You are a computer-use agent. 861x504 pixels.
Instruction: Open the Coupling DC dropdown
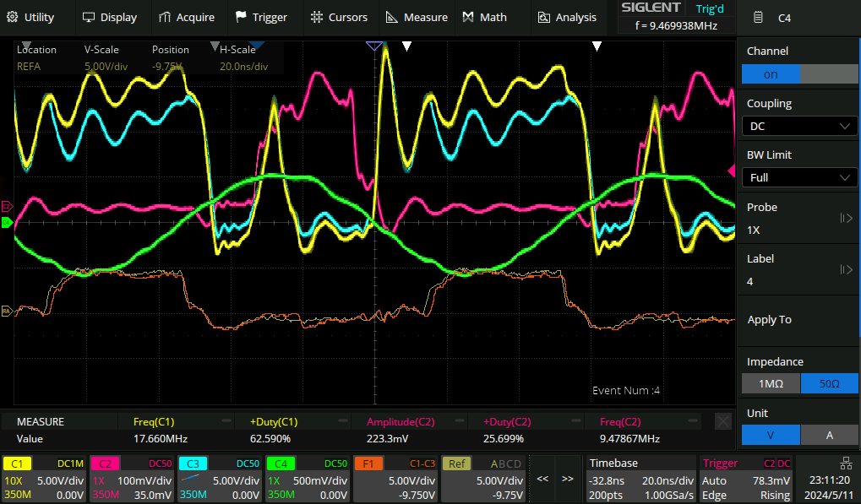coord(798,126)
